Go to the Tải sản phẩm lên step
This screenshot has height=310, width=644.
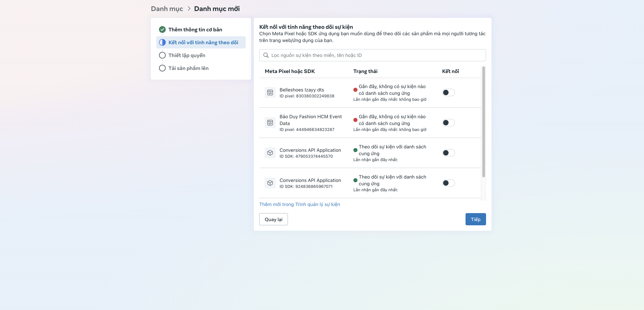coord(188,68)
